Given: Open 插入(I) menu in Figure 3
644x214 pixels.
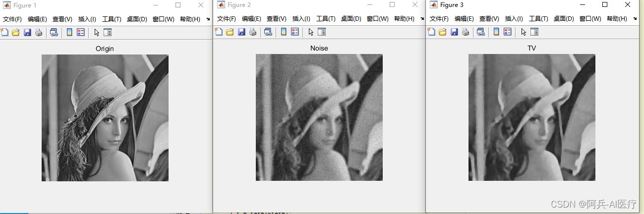Looking at the screenshot, I should coord(514,19).
